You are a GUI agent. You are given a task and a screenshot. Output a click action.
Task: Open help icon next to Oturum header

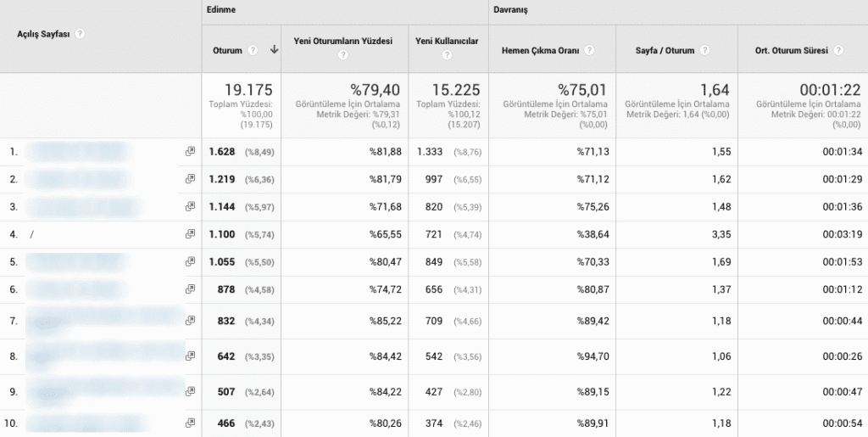point(252,51)
